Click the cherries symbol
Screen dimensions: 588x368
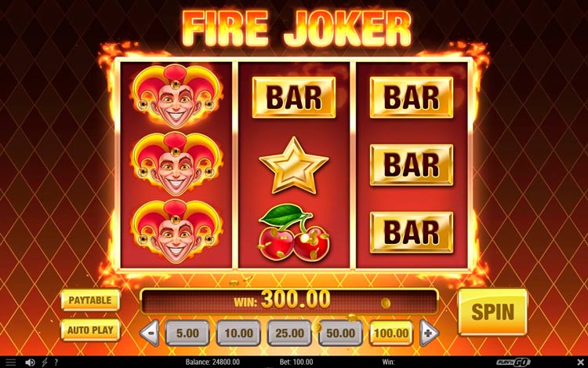coord(294,232)
